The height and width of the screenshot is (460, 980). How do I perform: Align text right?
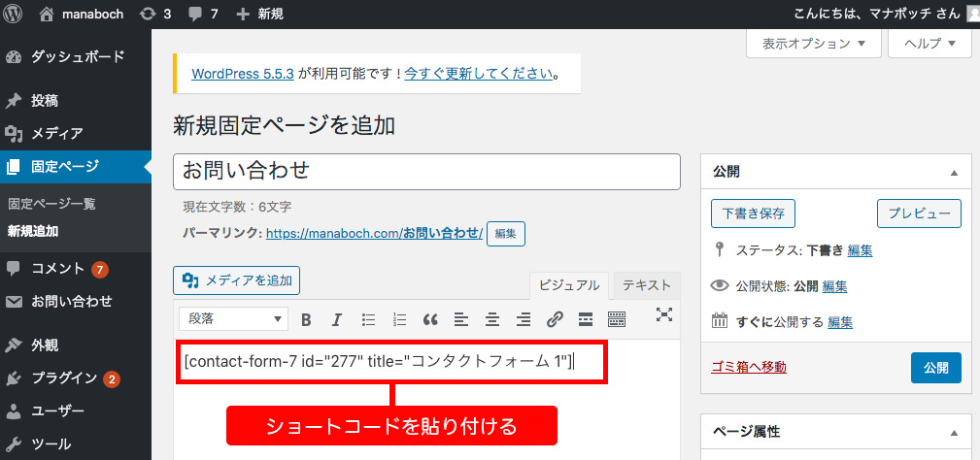524,320
